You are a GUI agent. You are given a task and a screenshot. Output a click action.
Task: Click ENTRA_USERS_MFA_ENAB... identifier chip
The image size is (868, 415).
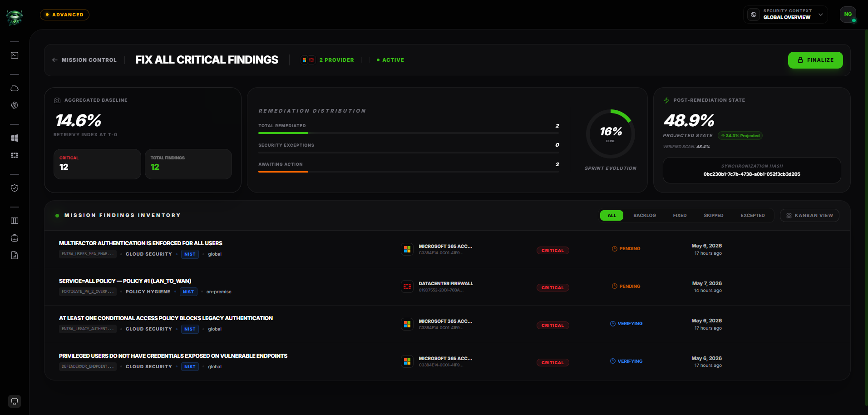click(x=88, y=254)
